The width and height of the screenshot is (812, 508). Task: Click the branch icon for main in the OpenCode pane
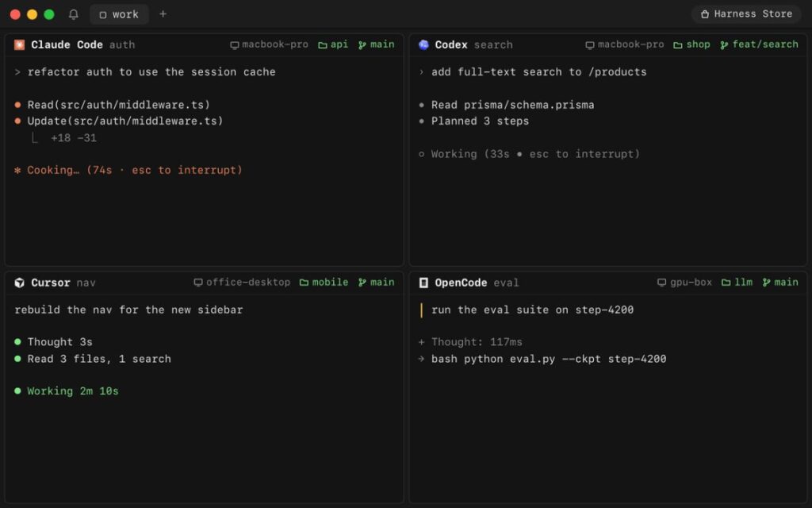[x=767, y=283]
